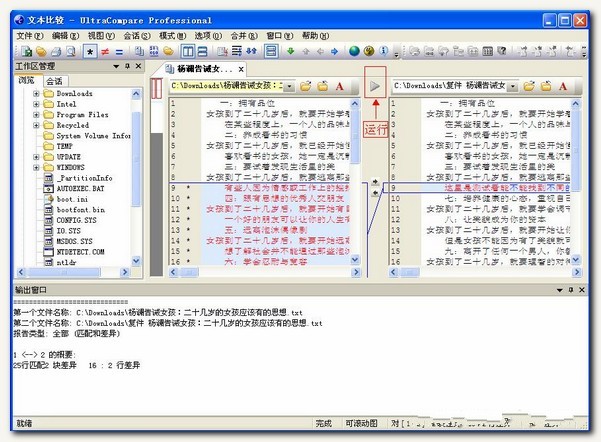Image resolution: width=601 pixels, height=442 pixels.
Task: Expand the Downloads folder node
Action: tap(36, 93)
